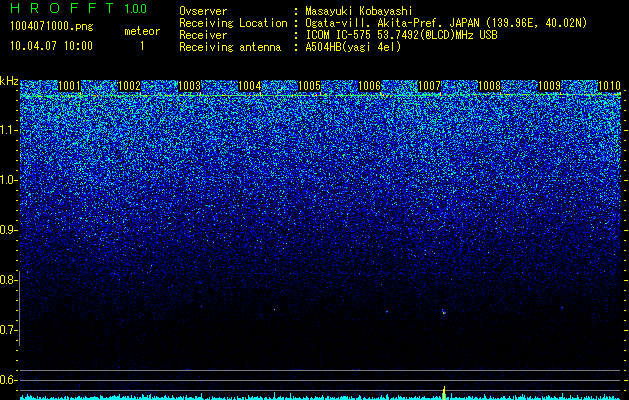Click the kHz axis unit label

(x=9, y=81)
